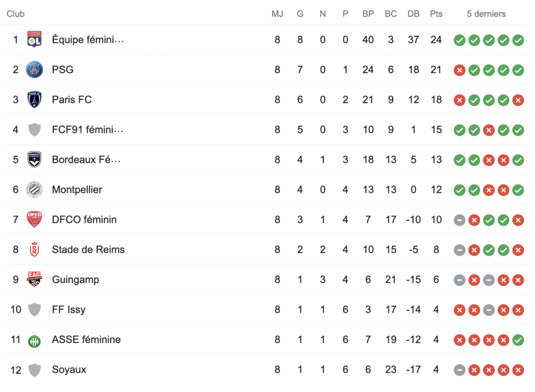Screen dimensions: 535x392
Task: Click ASSE féminine's green win icon
Action: (518, 340)
